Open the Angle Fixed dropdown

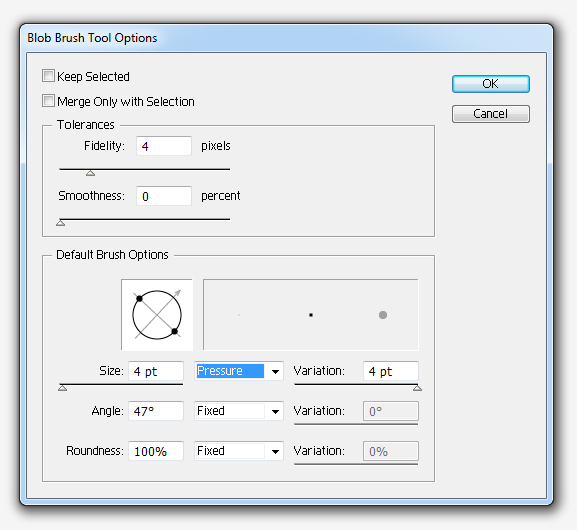coord(239,411)
